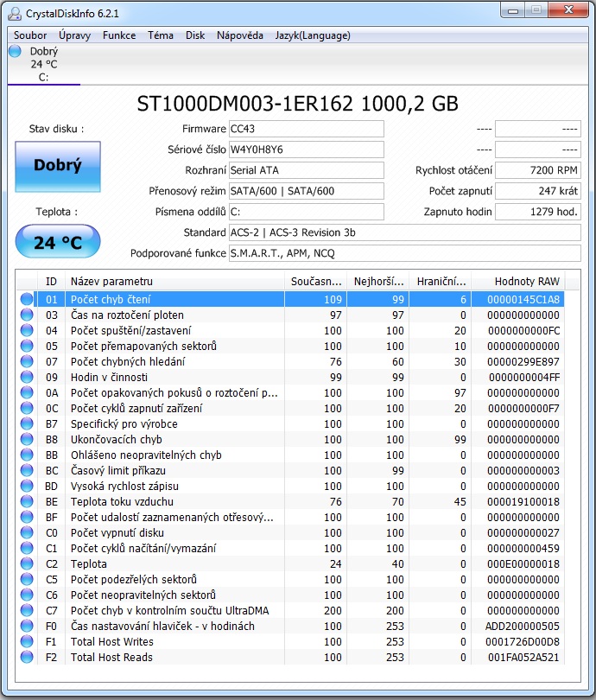Click the Rozhraní field Serial ATA
Image resolution: width=596 pixels, height=700 pixels.
[x=307, y=170]
